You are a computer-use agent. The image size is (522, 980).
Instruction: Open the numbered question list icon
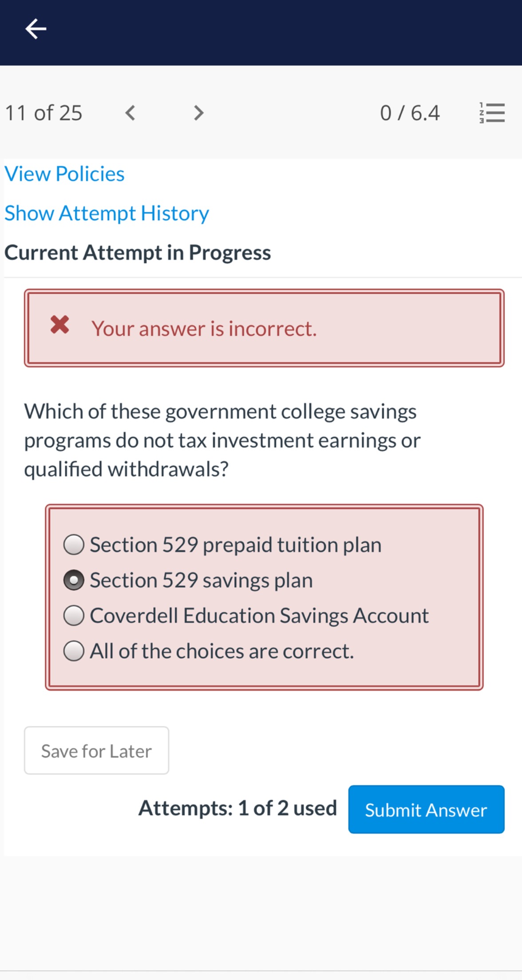(492, 113)
